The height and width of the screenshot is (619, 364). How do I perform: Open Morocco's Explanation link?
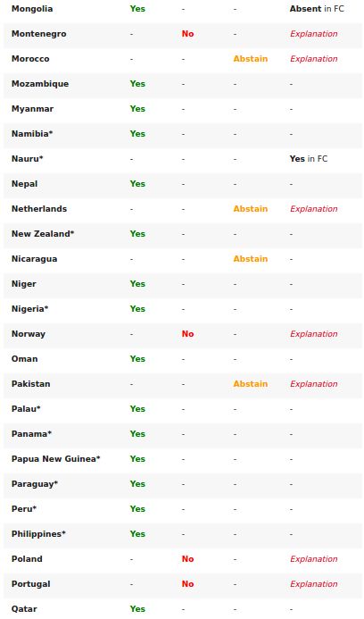tap(313, 59)
